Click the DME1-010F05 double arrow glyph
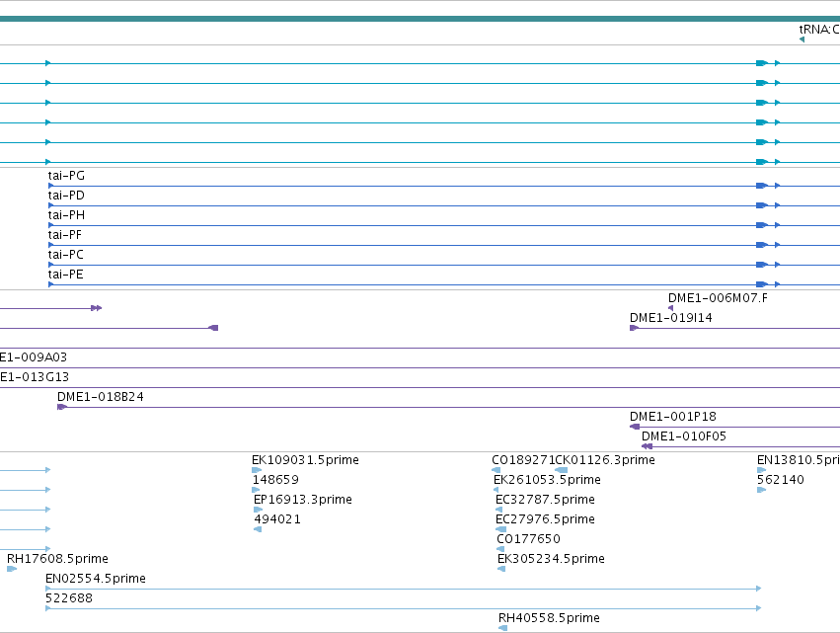 point(647,446)
